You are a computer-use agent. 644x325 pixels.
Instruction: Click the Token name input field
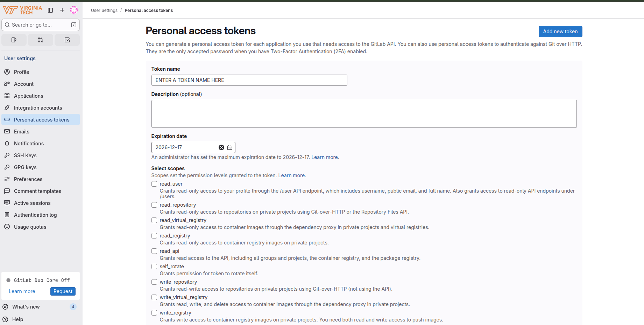[249, 80]
